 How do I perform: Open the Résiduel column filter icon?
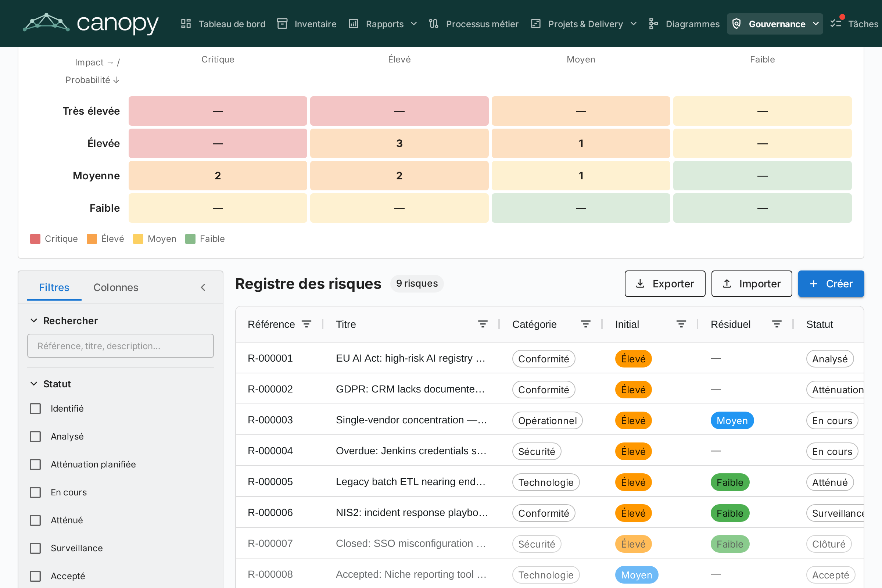point(777,325)
